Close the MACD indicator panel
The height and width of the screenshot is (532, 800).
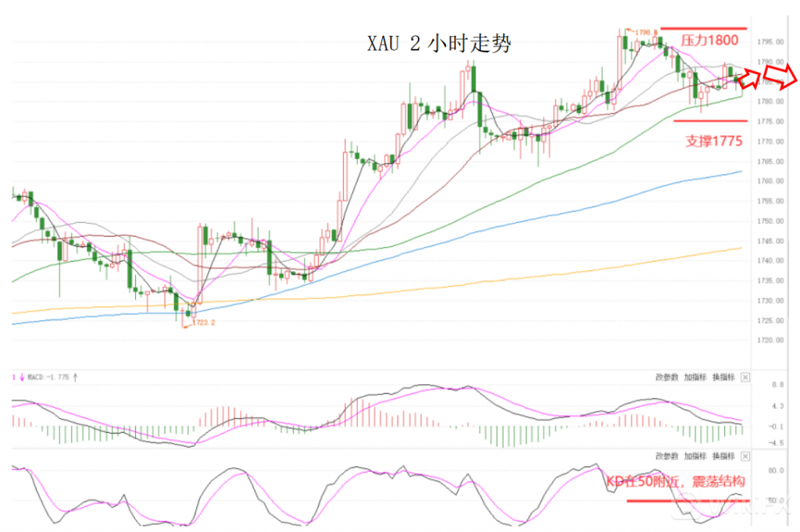click(x=745, y=377)
